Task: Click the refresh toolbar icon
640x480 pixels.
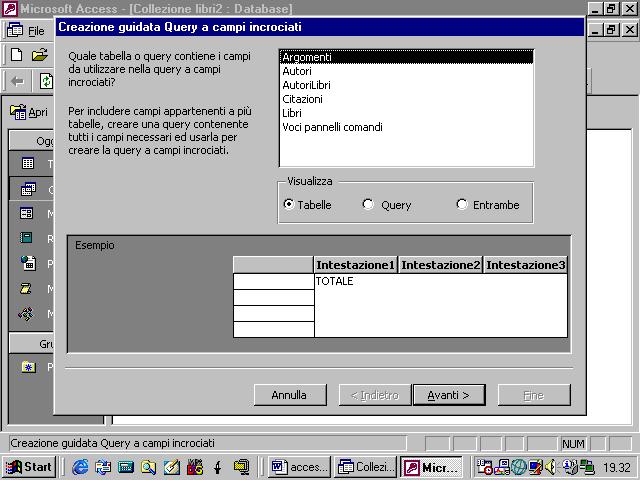Action: 46,81
